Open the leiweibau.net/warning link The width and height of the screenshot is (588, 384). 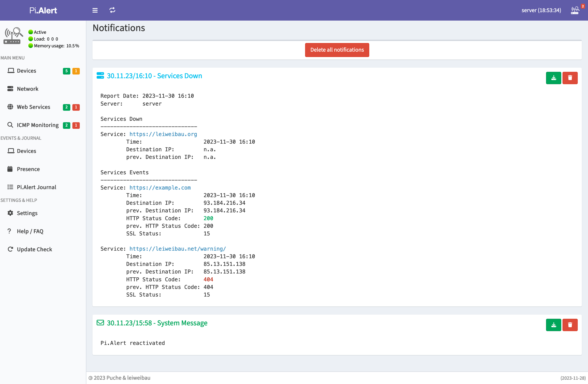point(177,249)
